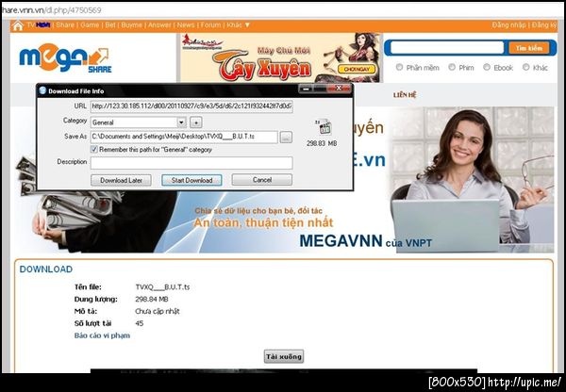
Task: Click the Cancel button in dialog
Action: coord(262,180)
